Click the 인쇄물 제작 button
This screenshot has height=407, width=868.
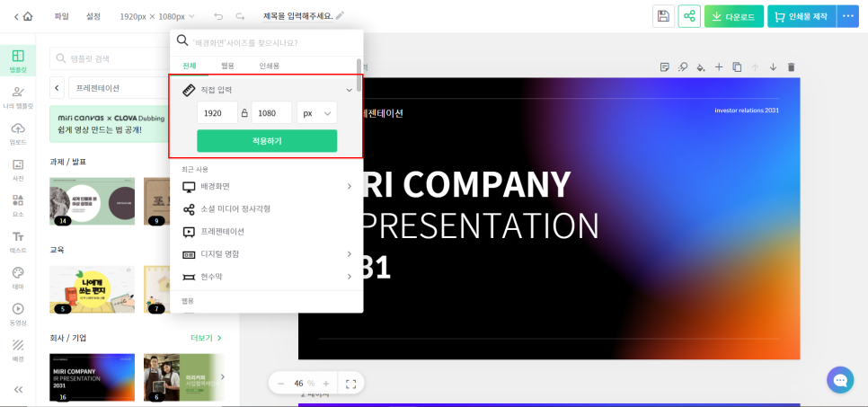click(802, 16)
